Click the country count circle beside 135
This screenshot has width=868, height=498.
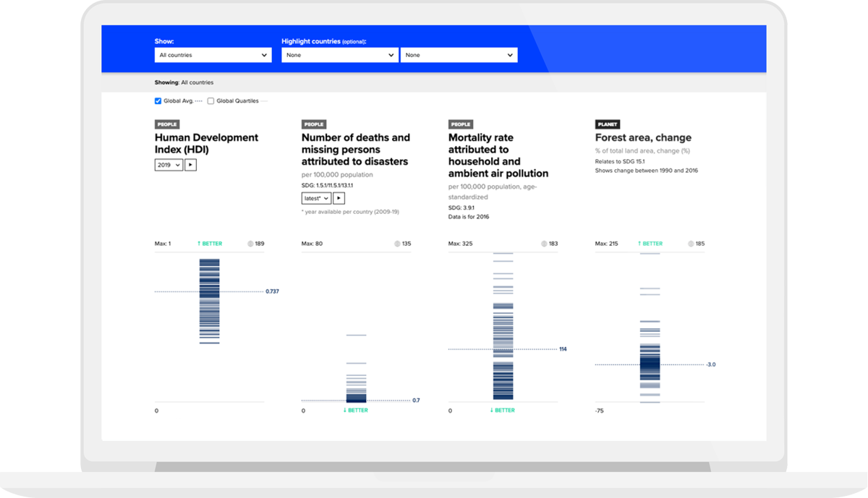click(x=397, y=244)
